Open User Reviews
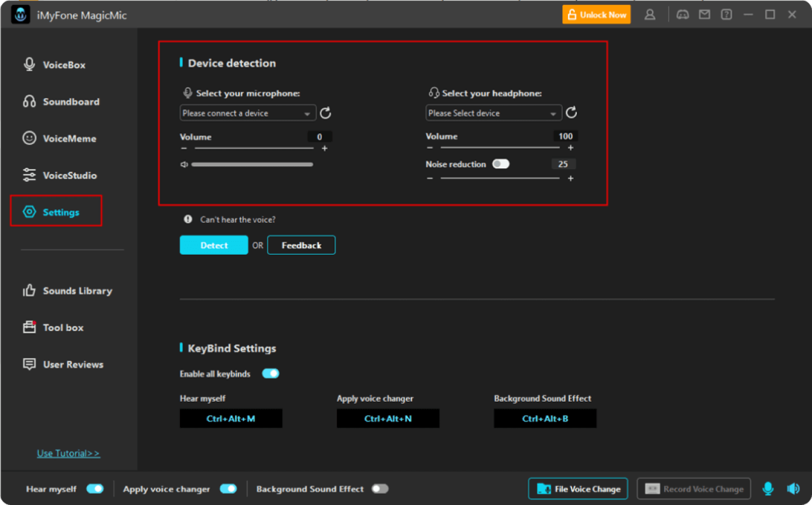Image resolution: width=812 pixels, height=505 pixels. 63,364
